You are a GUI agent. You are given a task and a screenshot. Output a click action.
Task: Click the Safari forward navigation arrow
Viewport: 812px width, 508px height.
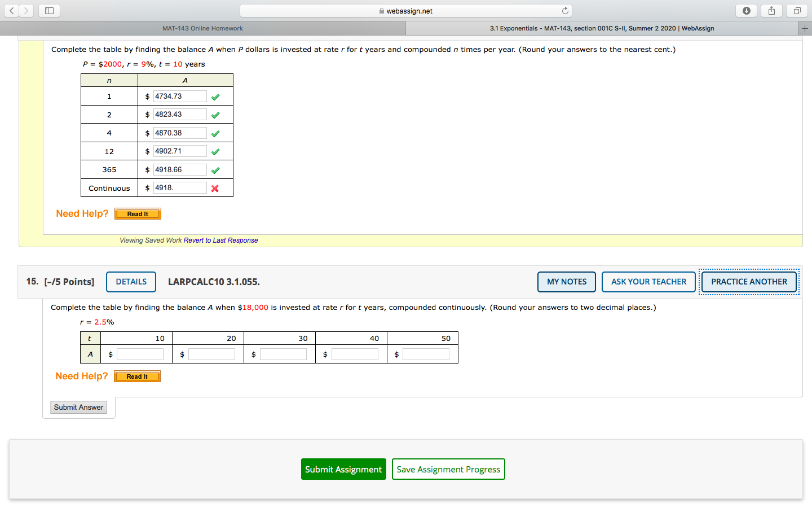point(25,10)
